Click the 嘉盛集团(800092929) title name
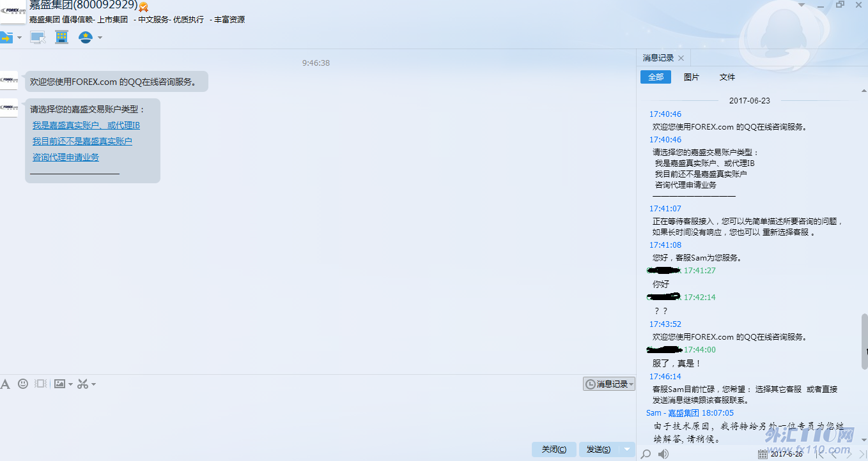The image size is (868, 461). pos(84,6)
